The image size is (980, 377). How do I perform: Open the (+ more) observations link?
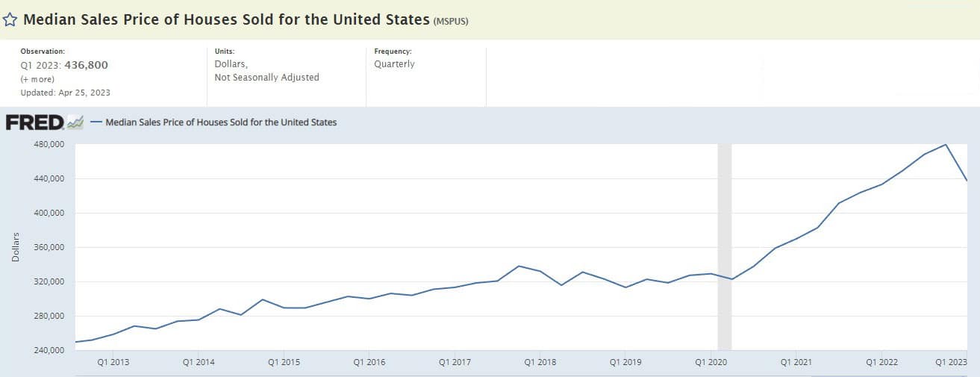37,79
